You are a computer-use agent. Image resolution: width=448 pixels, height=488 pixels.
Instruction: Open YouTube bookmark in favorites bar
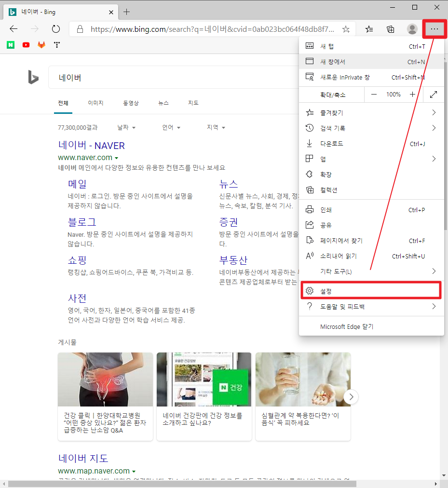(26, 45)
